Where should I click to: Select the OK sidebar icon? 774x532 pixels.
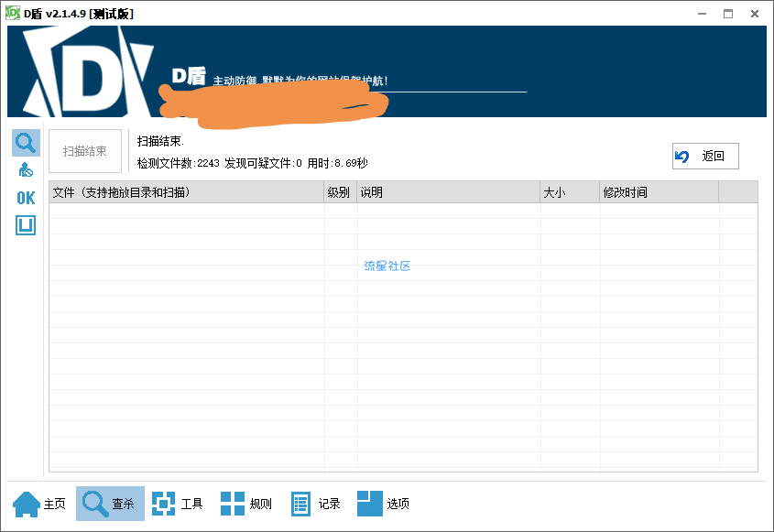click(26, 198)
